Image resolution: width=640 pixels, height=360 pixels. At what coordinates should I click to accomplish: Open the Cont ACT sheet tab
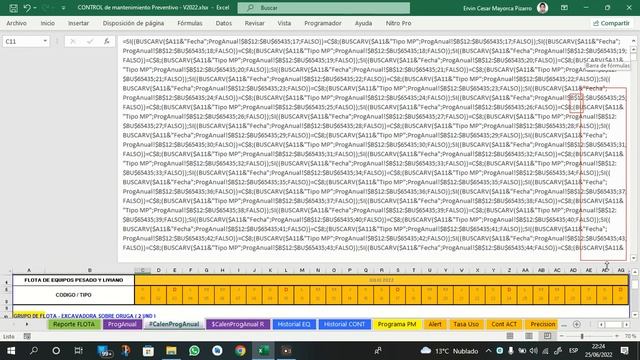[x=504, y=324]
